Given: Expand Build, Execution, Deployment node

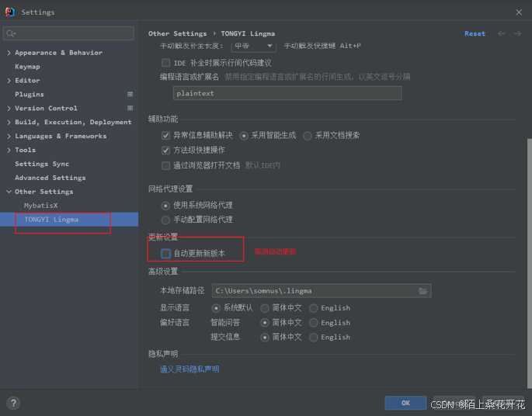Looking at the screenshot, I should pyautogui.click(x=9, y=123).
